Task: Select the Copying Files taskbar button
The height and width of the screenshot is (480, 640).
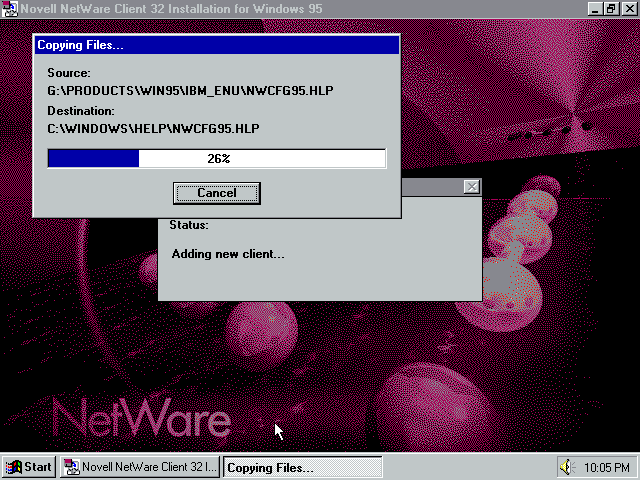Action: click(x=302, y=467)
